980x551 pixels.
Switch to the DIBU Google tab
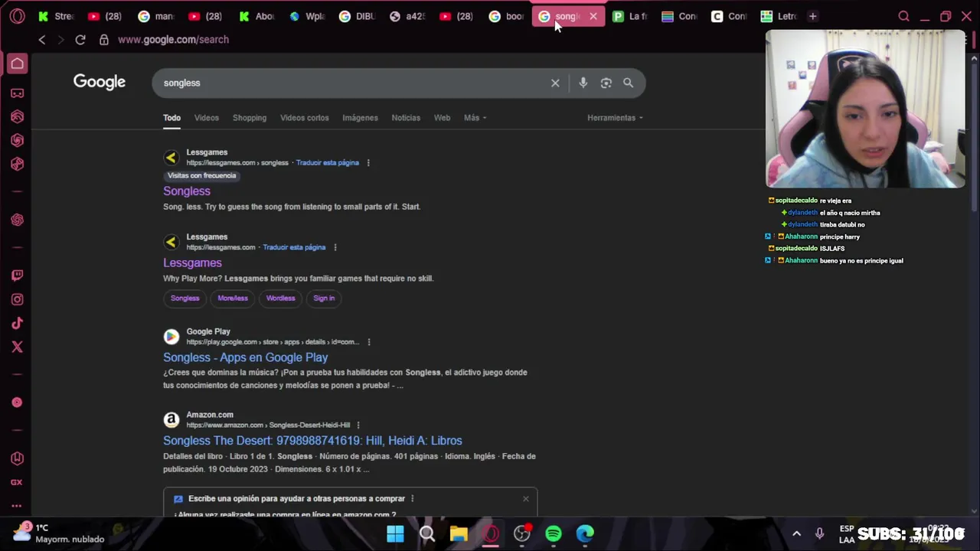pos(357,16)
